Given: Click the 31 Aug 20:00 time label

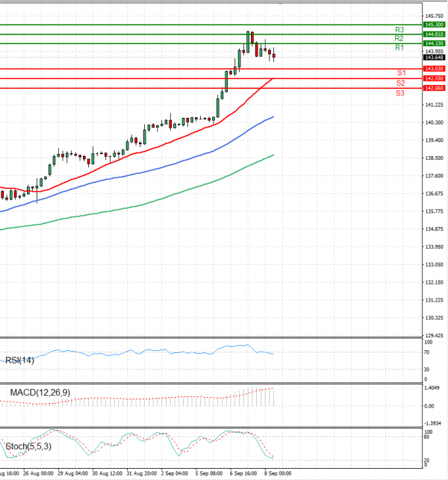Looking at the screenshot, I should point(141,473).
